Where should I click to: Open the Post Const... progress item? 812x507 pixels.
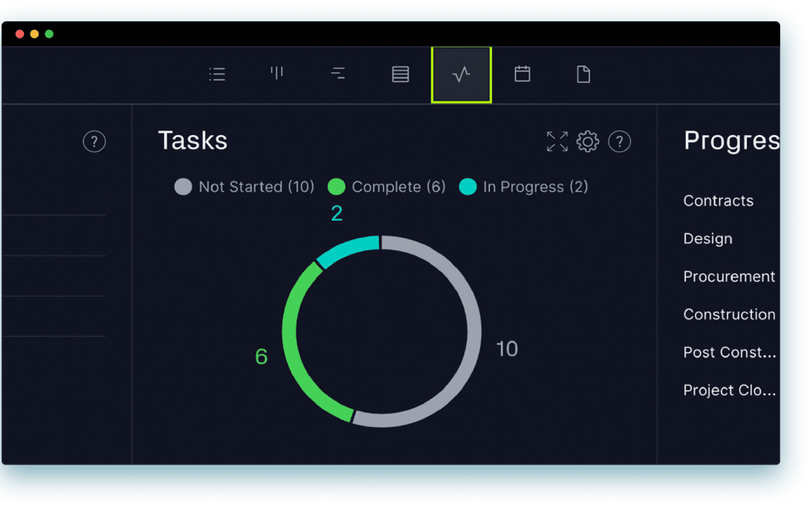coord(729,352)
